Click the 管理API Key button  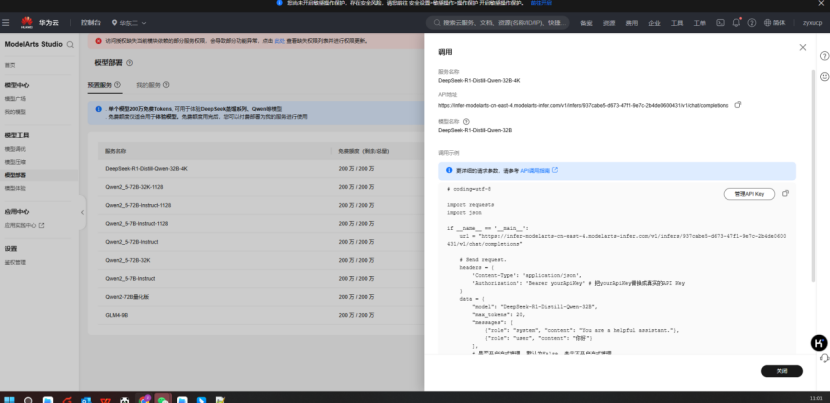click(749, 194)
